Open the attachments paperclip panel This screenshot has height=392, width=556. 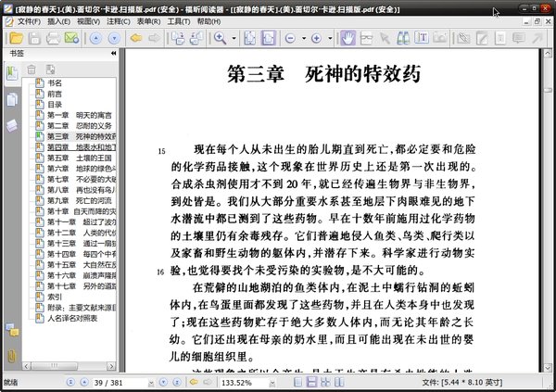pyautogui.click(x=12, y=356)
